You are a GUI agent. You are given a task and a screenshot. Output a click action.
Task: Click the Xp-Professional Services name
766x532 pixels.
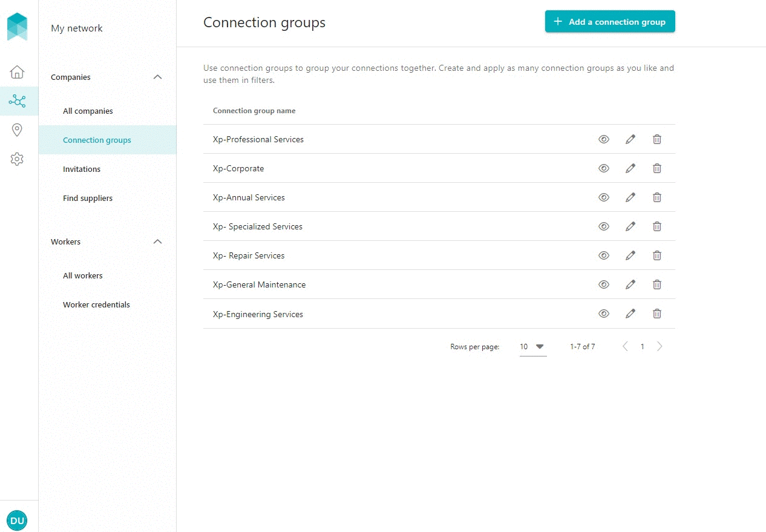258,139
